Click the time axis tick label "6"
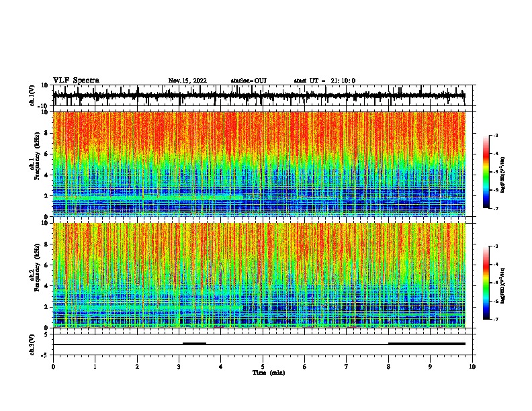 tap(304, 367)
